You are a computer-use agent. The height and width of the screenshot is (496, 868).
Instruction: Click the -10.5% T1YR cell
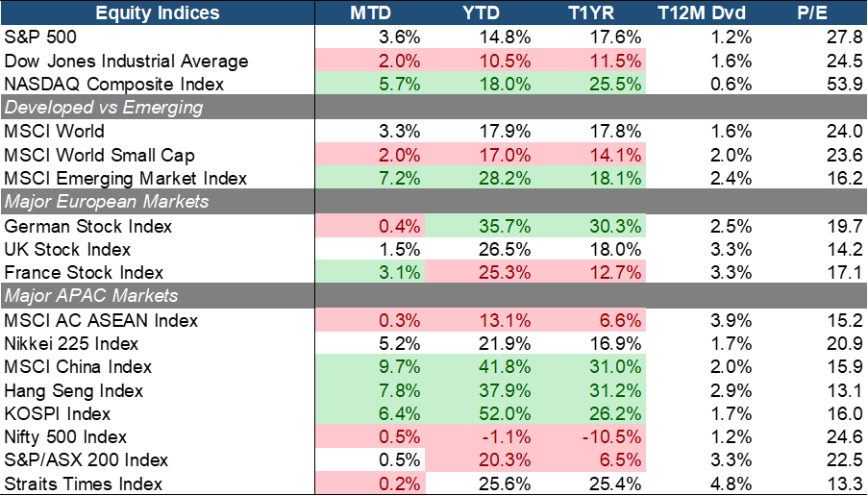click(x=590, y=435)
